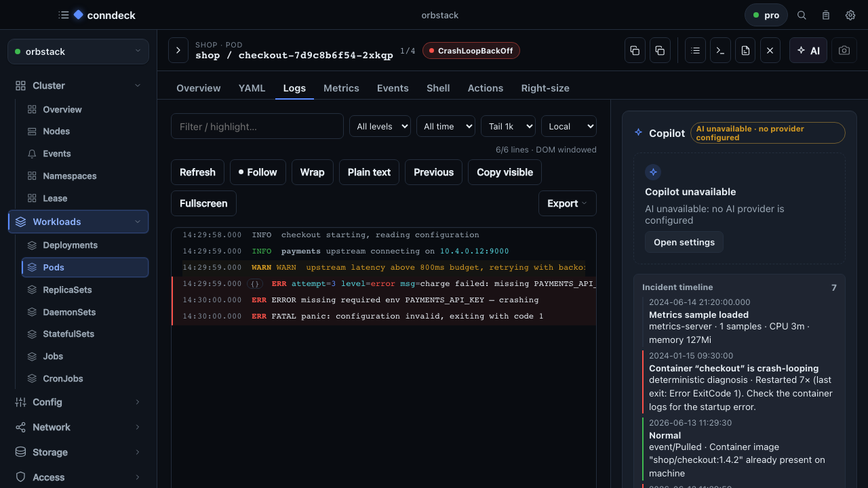Expand the Config sidebar section

(x=78, y=402)
